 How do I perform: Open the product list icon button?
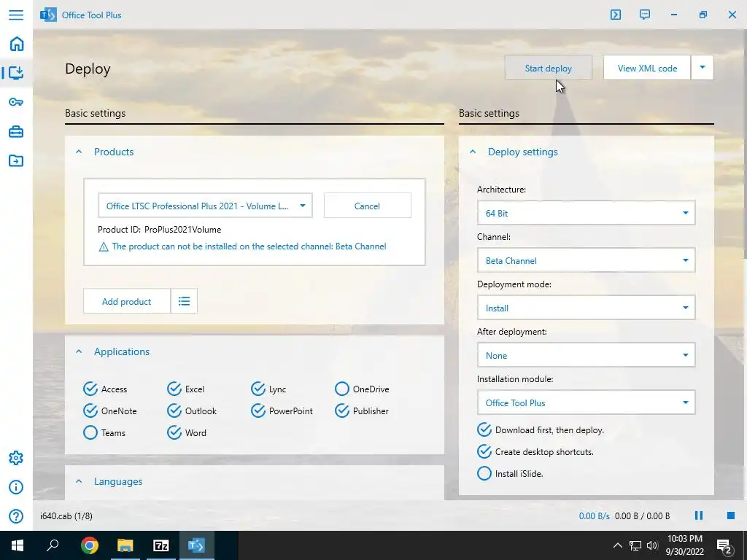tap(184, 301)
